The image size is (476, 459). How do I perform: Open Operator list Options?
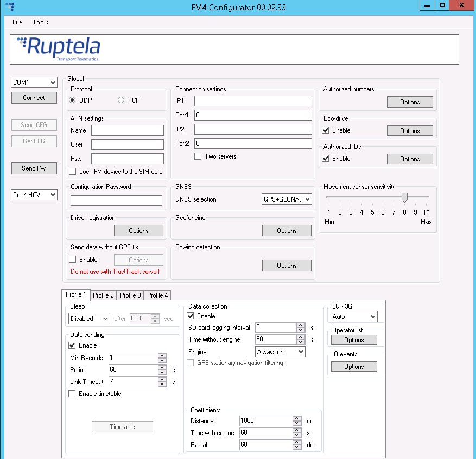(354, 340)
